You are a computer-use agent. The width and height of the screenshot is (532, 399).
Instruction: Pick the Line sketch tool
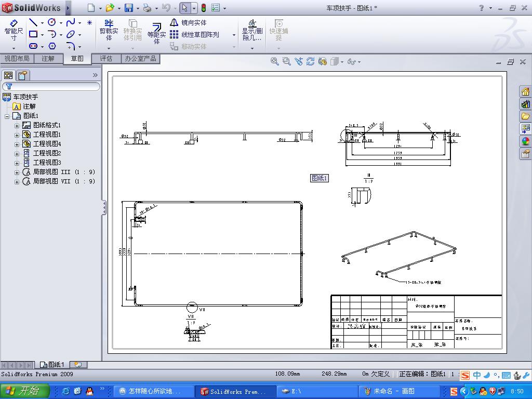point(33,23)
